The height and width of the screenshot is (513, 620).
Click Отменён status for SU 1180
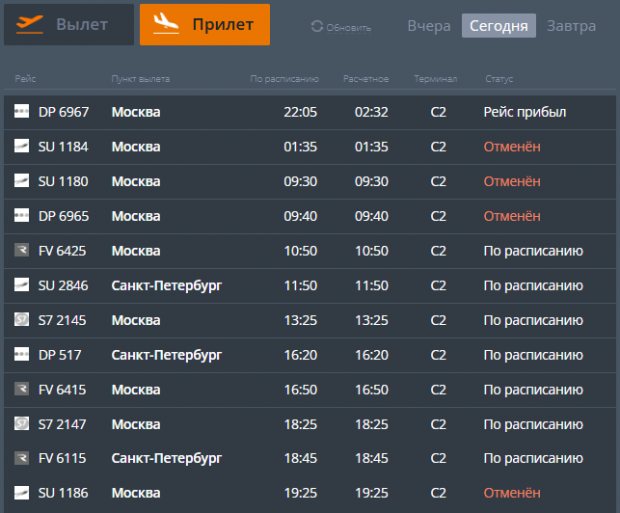point(512,182)
